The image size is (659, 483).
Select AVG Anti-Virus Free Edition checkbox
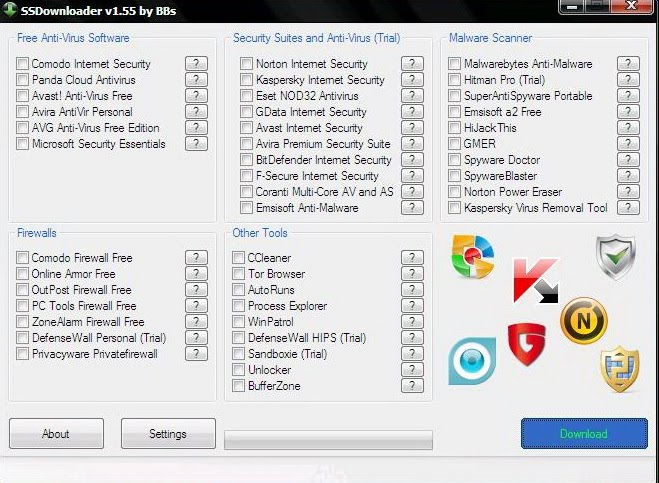tap(22, 128)
